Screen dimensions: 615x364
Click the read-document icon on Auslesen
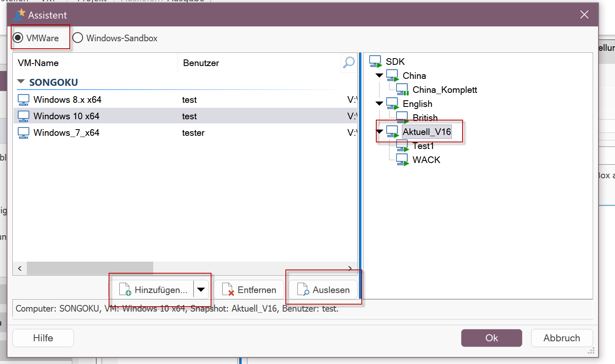(303, 290)
